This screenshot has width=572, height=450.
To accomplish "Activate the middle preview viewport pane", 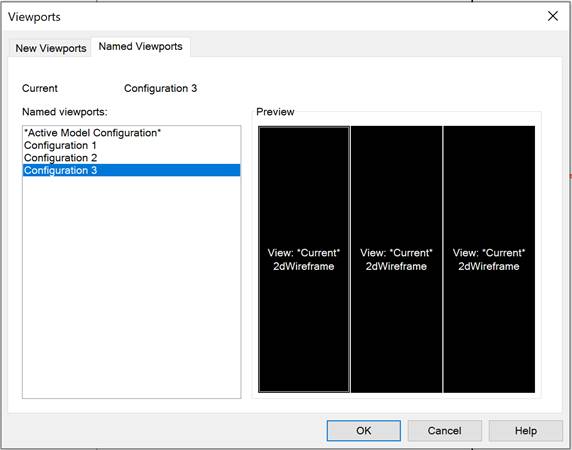I will point(397,259).
